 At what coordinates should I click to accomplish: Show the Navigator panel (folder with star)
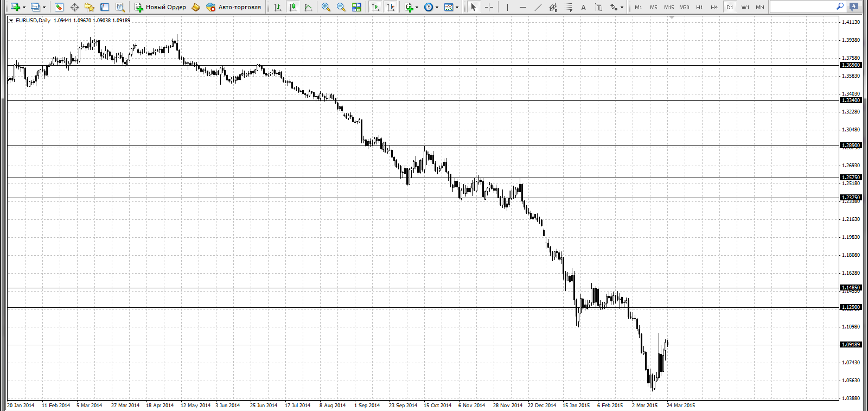click(90, 7)
